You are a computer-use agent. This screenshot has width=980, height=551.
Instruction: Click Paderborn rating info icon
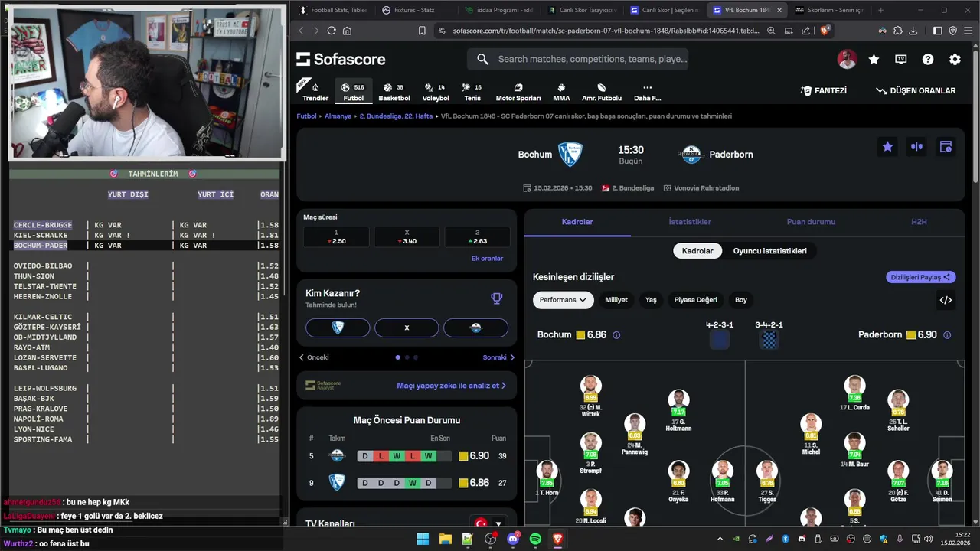947,335
